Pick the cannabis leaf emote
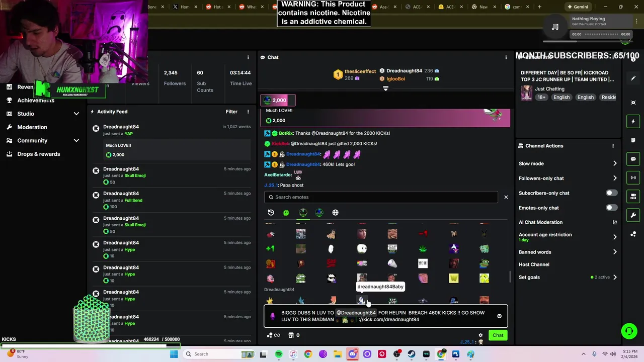 pyautogui.click(x=423, y=248)
